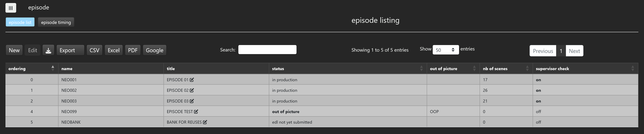This screenshot has height=134, width=644.
Task: Toggle supervisor check 'off' for NEO099
Action: point(538,112)
